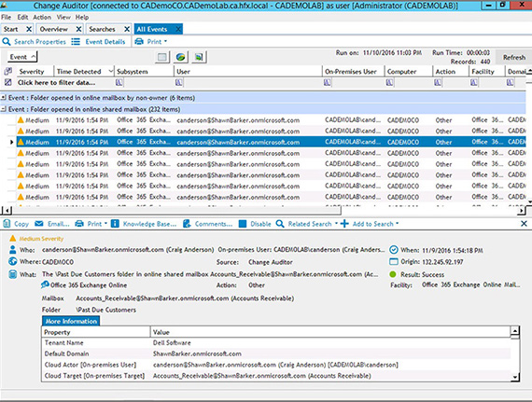
Task: Click the Email event button
Action: pos(52,224)
